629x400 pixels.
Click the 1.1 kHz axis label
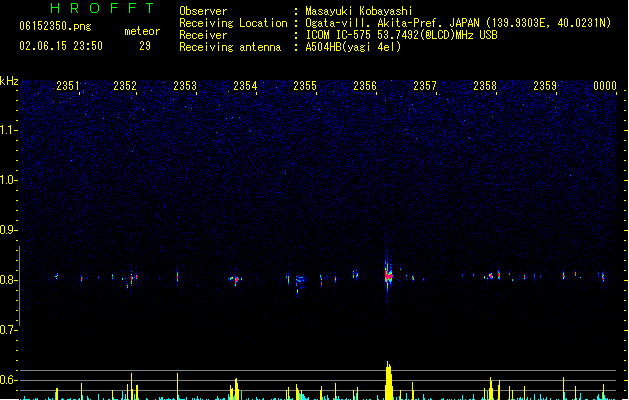[8, 130]
